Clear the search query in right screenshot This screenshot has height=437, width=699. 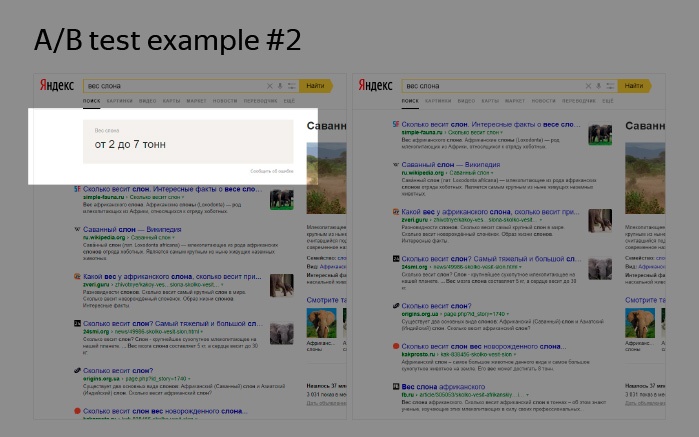588,86
